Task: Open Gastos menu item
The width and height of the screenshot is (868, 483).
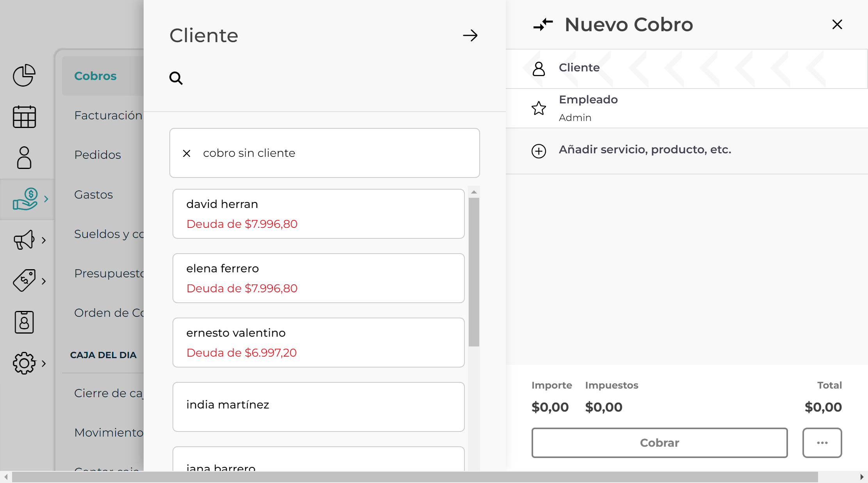Action: [x=94, y=194]
